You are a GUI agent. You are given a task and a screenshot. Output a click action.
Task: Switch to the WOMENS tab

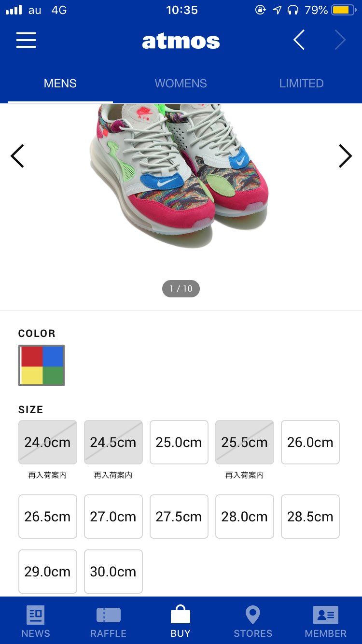[x=181, y=84]
